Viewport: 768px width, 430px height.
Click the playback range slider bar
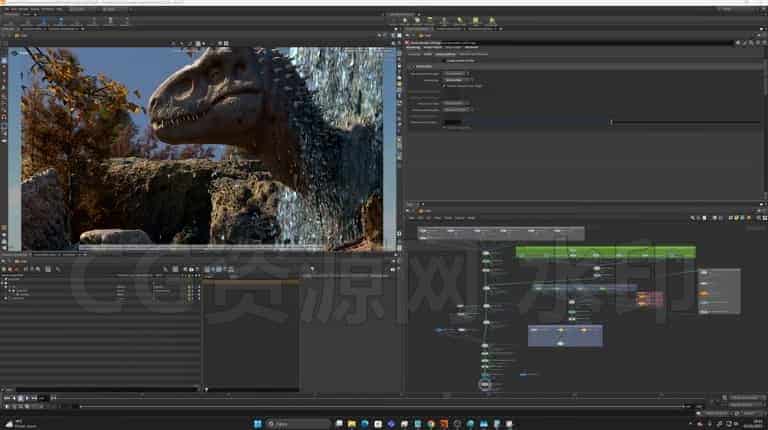(x=382, y=406)
